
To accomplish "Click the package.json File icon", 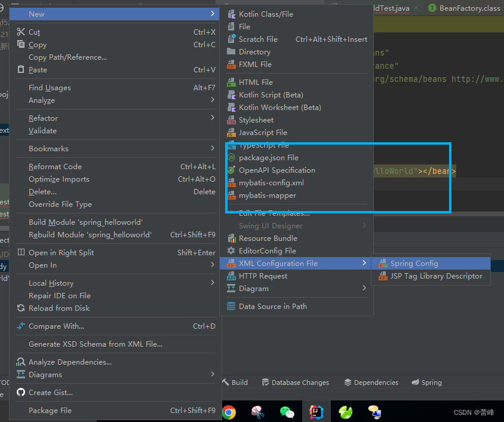I will [231, 158].
